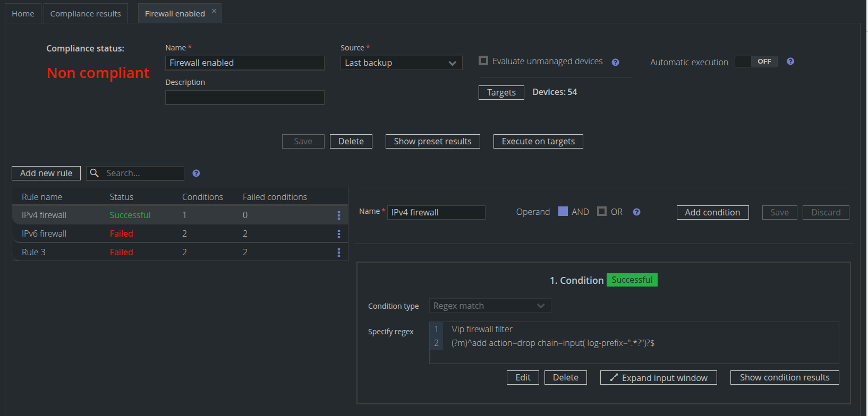Image resolution: width=868 pixels, height=416 pixels.
Task: Close the Firewall enabled tab
Action: (x=214, y=11)
